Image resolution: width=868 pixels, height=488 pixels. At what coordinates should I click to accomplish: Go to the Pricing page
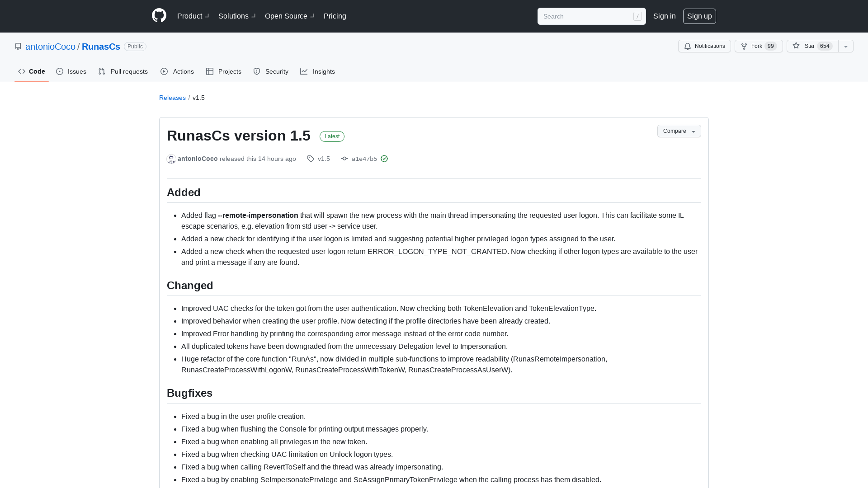[335, 16]
